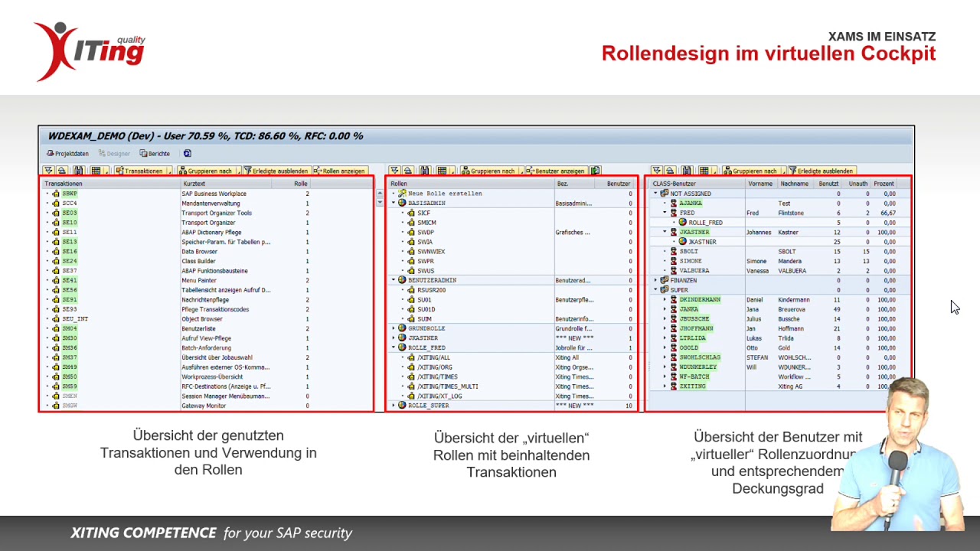Collapse the SUPER user group
Screen dimensions: 980x551
point(656,290)
